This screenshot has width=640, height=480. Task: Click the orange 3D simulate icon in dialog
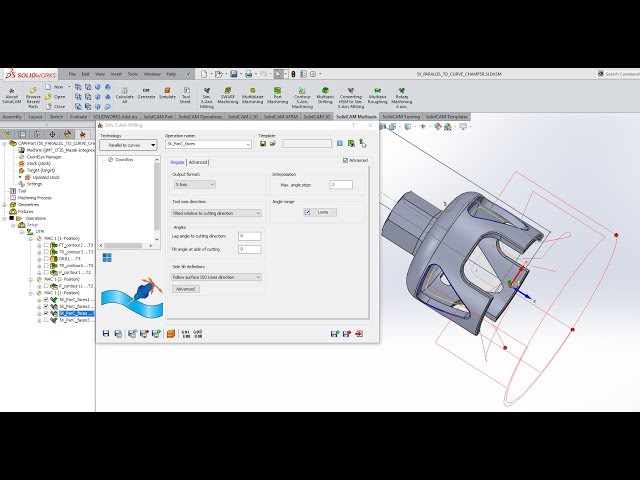[171, 334]
